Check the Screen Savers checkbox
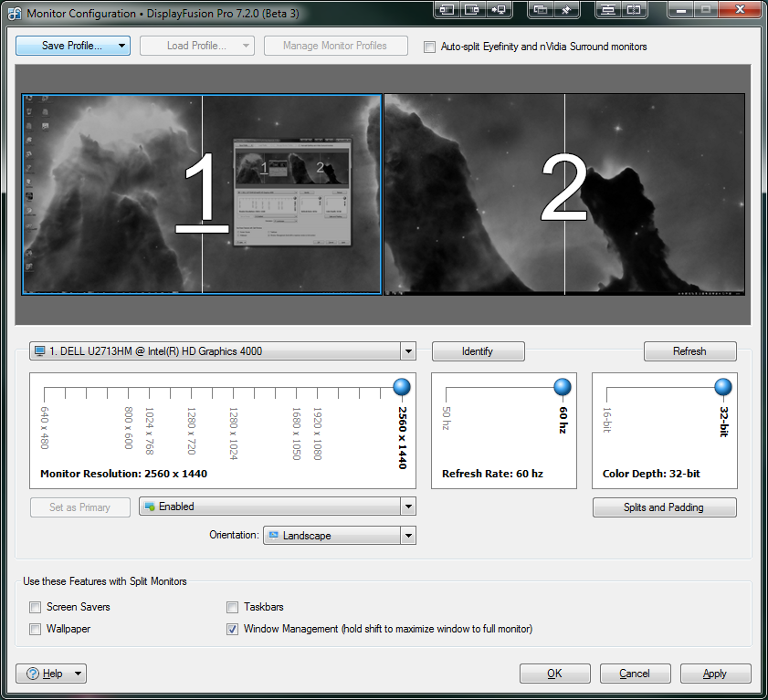 tap(36, 607)
